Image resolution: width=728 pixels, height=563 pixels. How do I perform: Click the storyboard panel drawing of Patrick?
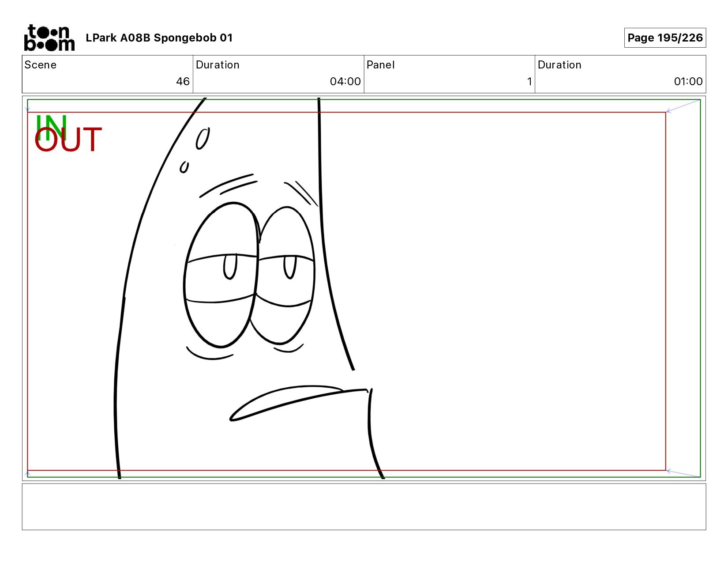pos(364,288)
